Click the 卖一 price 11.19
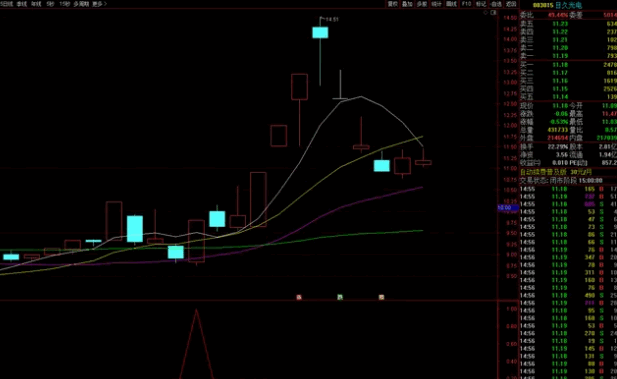This screenshot has width=617, height=379. (560, 56)
